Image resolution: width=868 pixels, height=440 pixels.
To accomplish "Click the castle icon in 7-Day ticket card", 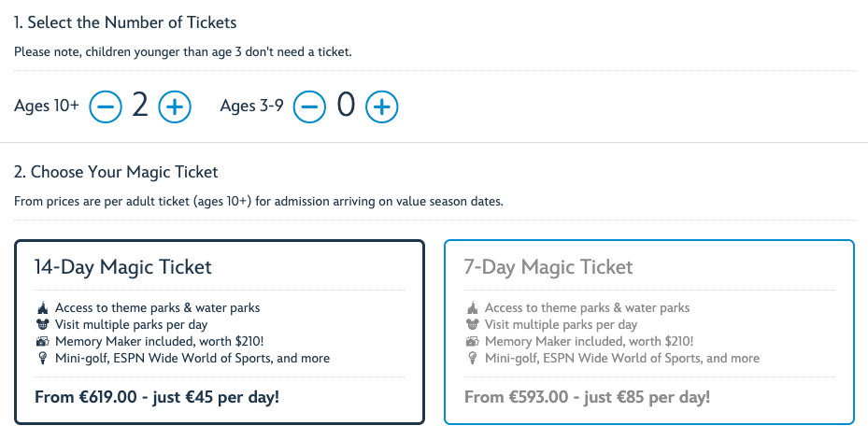I will [471, 308].
